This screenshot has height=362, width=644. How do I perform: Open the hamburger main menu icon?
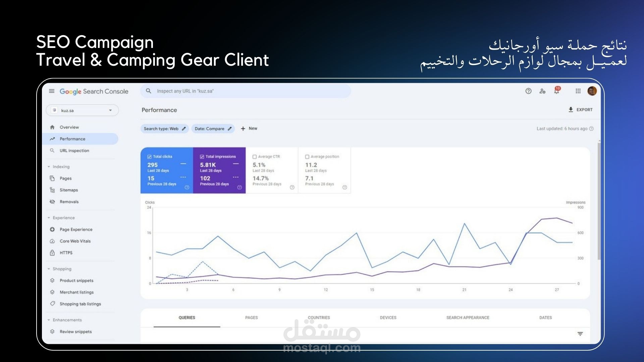(52, 91)
